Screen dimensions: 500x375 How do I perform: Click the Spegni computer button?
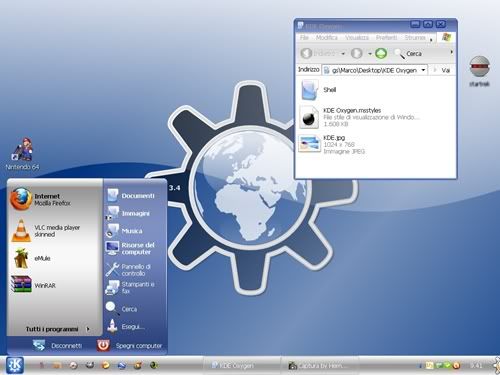pyautogui.click(x=130, y=346)
